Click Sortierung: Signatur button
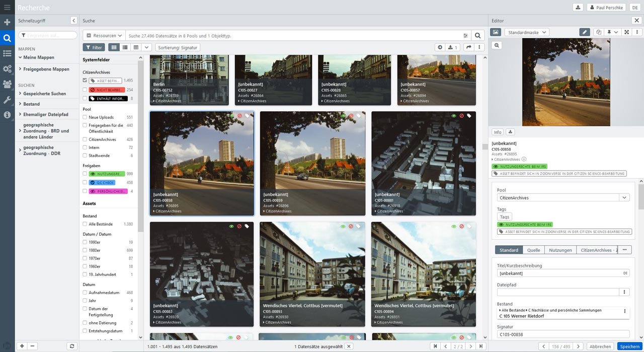644x352 pixels. pyautogui.click(x=178, y=47)
